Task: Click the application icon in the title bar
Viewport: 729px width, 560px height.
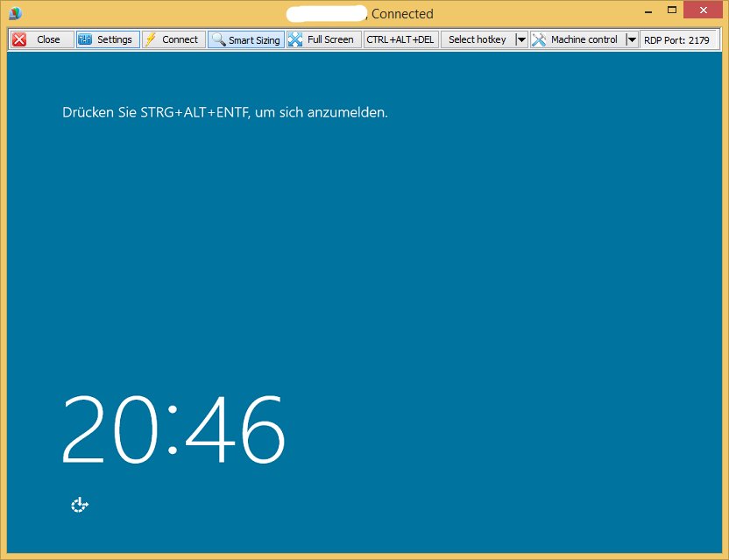Action: [x=15, y=13]
